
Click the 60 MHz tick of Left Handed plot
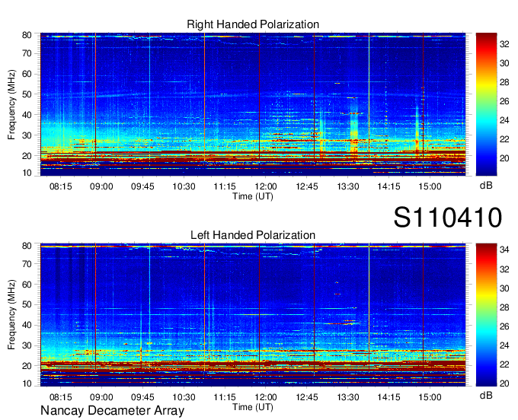[27, 285]
